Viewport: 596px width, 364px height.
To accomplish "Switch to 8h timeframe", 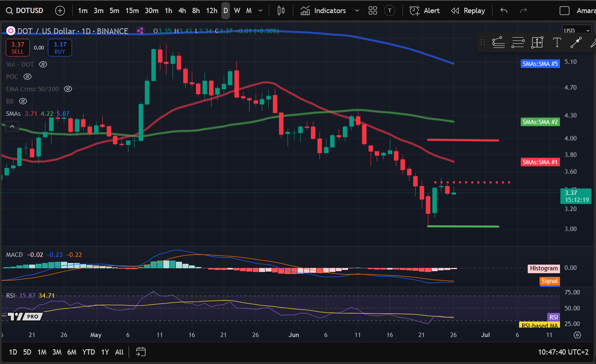I will tap(196, 11).
